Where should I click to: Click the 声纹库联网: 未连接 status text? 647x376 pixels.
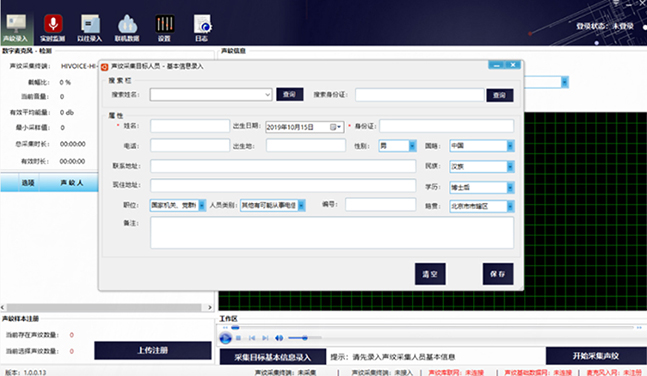456,373
